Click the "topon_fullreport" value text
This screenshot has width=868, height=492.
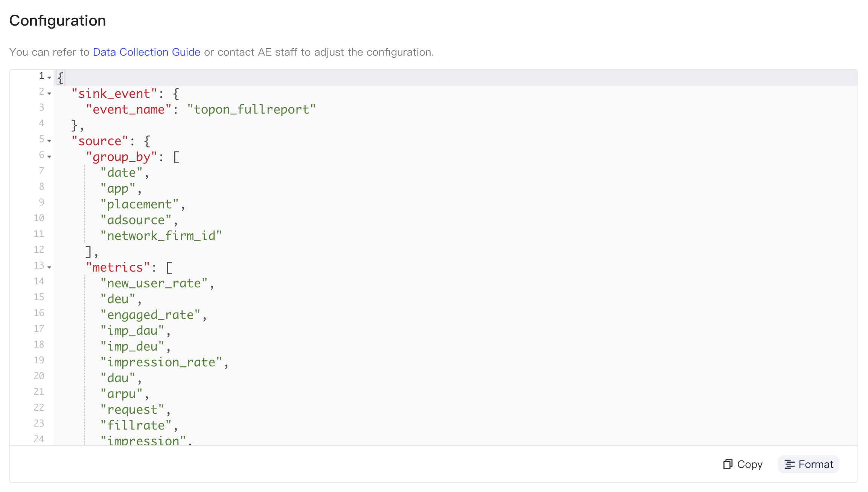[x=251, y=109]
